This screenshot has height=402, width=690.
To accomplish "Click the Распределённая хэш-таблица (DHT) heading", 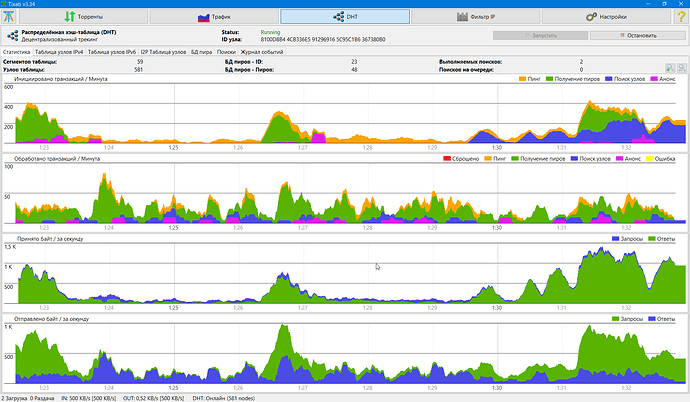I will pyautogui.click(x=69, y=32).
